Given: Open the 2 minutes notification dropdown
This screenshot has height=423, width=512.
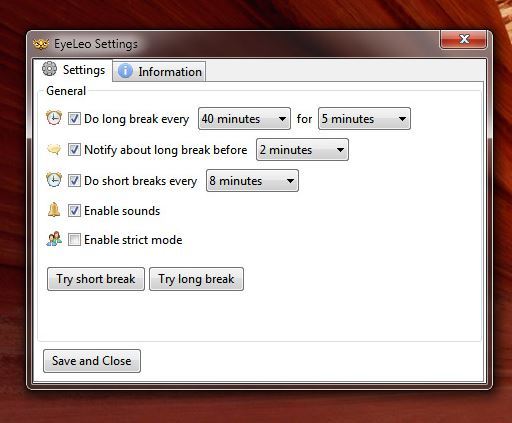Looking at the screenshot, I should pos(302,150).
